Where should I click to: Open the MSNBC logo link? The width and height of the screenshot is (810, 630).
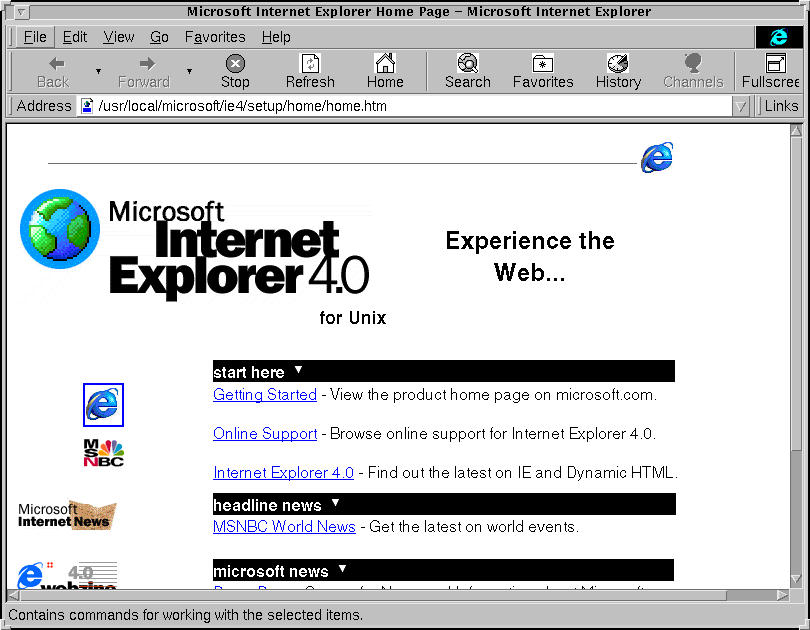point(103,453)
